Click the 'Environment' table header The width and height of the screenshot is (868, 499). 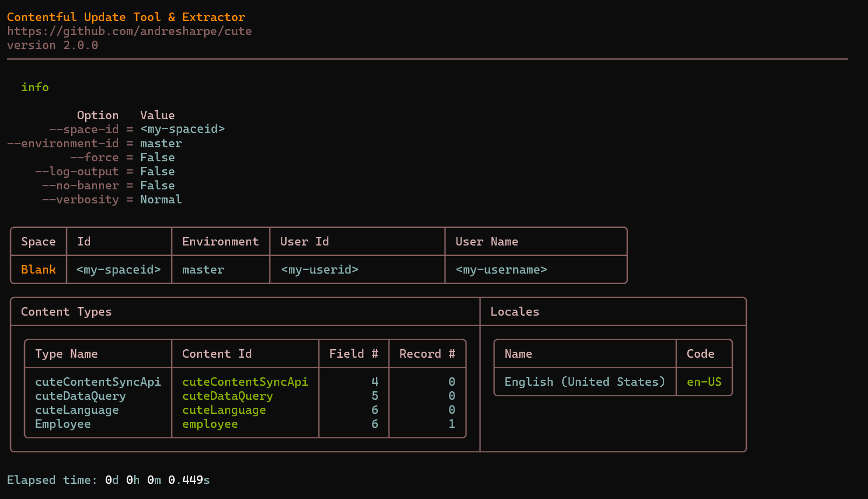[x=220, y=241]
